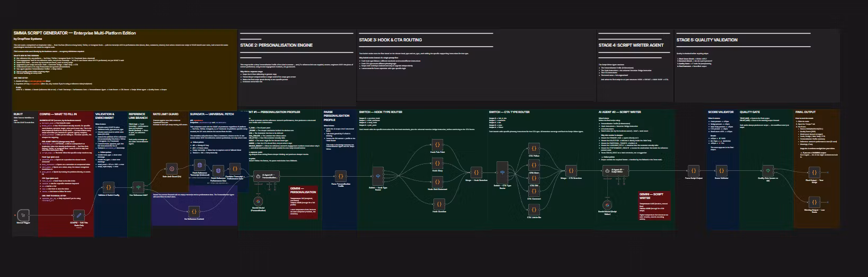The width and height of the screenshot is (868, 277).
Task: Open the Switch Hook Type Router node
Action: 378,175
